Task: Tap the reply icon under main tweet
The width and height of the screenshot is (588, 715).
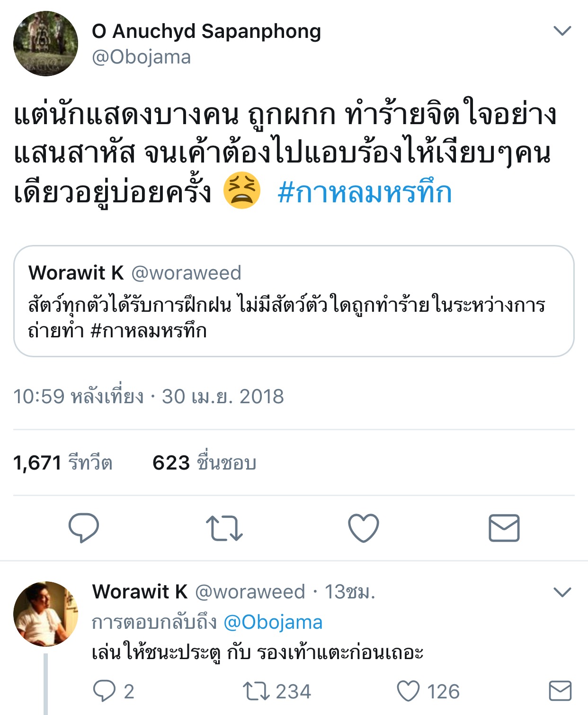Action: click(x=84, y=527)
